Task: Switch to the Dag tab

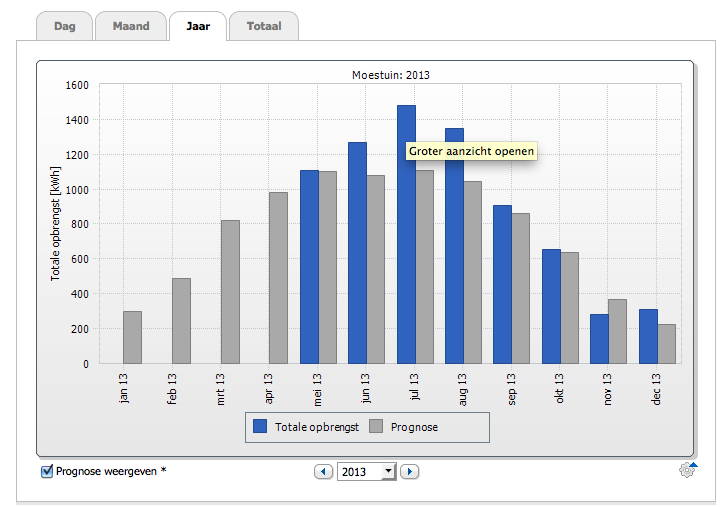Action: pyautogui.click(x=64, y=26)
